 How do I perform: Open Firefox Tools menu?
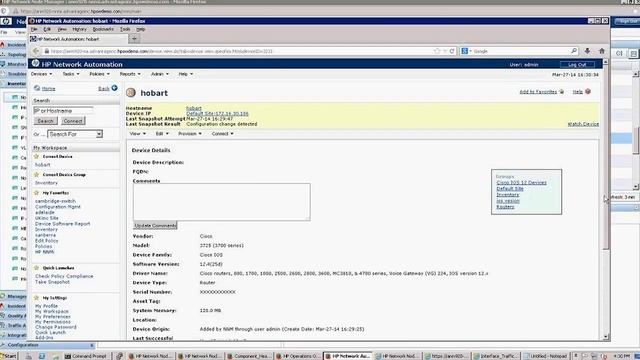(x=125, y=29)
